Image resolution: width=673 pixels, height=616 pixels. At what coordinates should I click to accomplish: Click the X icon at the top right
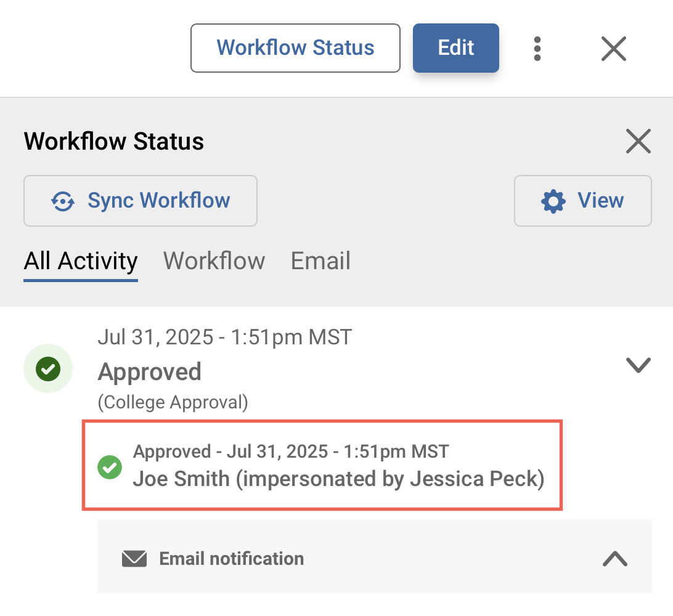pyautogui.click(x=613, y=48)
